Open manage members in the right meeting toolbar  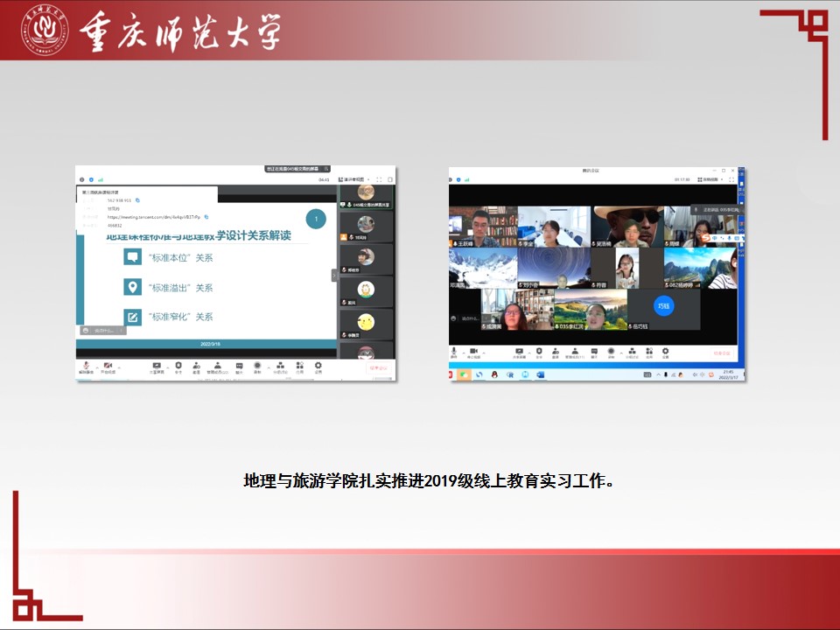(x=573, y=353)
